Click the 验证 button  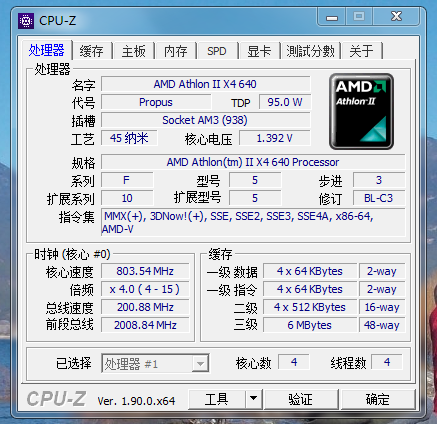click(x=301, y=399)
